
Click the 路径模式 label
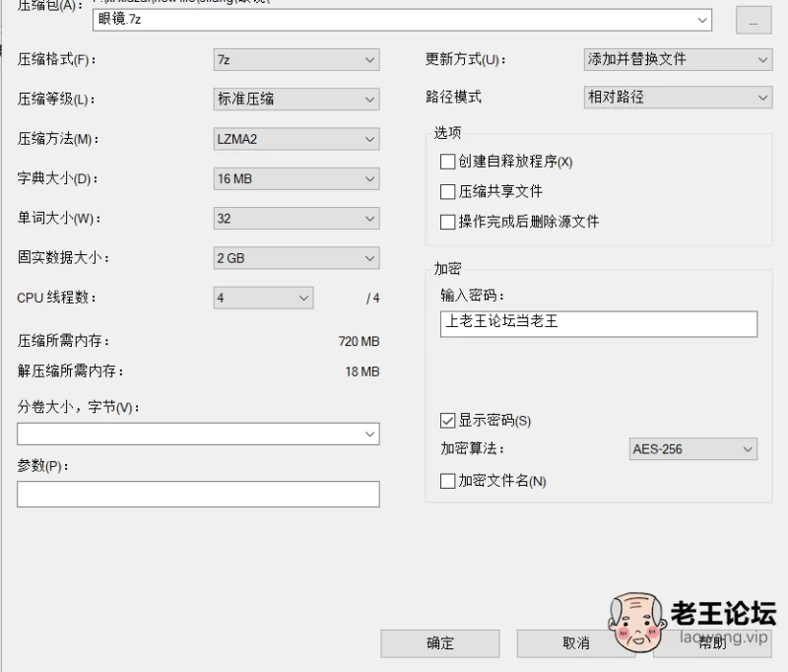click(x=453, y=97)
